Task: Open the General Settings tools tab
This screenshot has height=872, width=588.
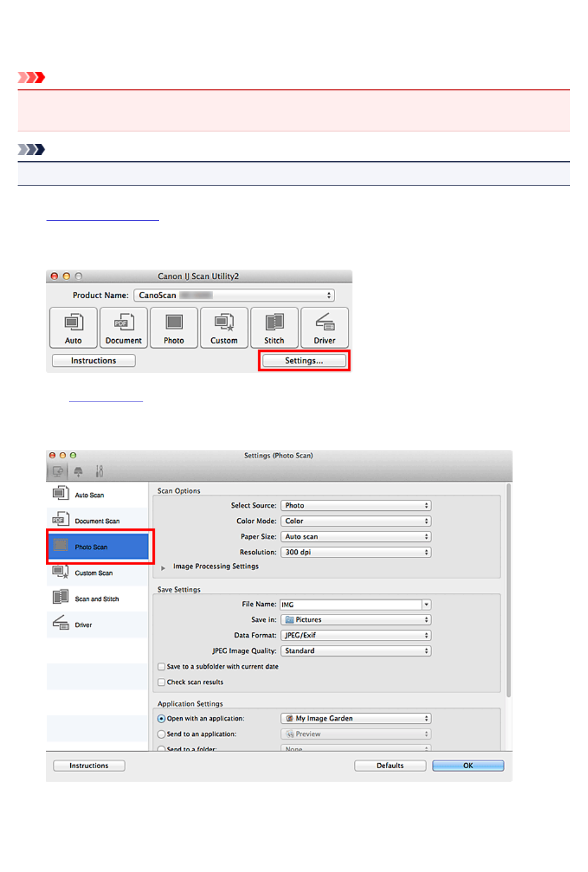Action: [x=99, y=472]
